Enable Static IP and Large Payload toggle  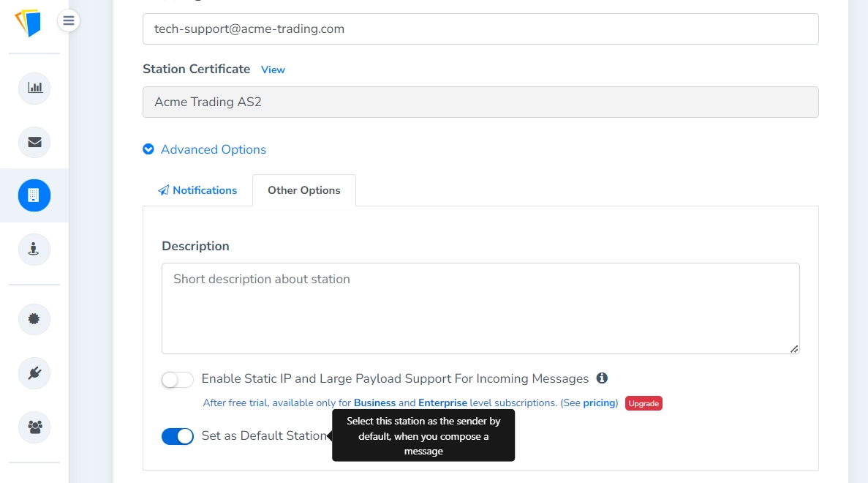178,380
